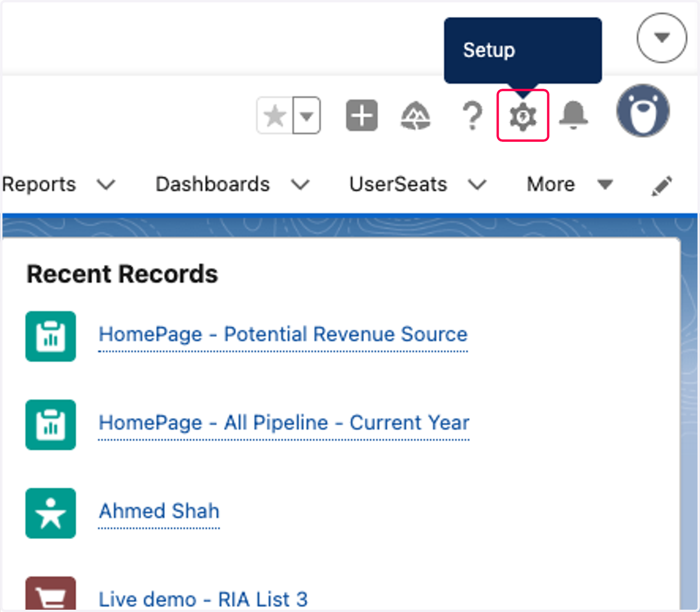Open the Help question mark icon
700x612 pixels.
[472, 116]
